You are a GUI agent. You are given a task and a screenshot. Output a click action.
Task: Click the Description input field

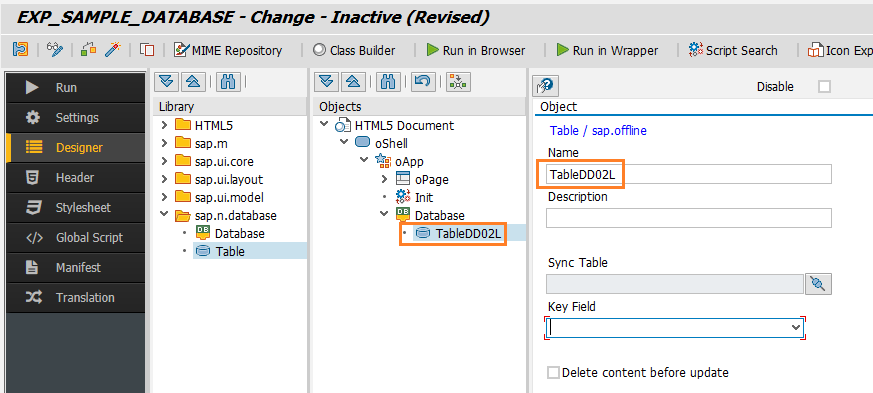(x=689, y=218)
